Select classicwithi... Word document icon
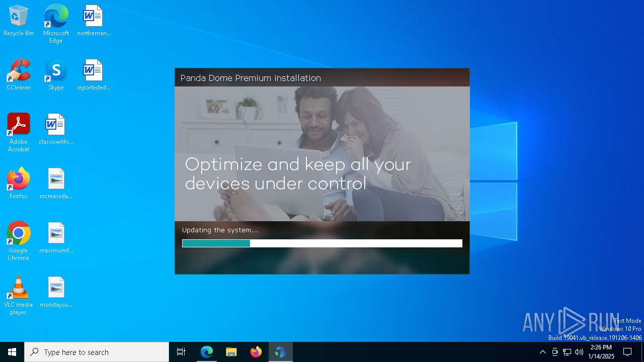The width and height of the screenshot is (644, 362). (x=56, y=130)
